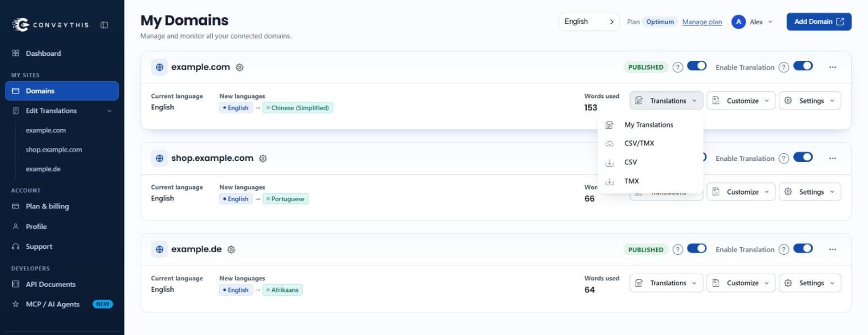Click the Optimum plan badge
Viewport: 868px width, 335px height.
click(x=660, y=22)
